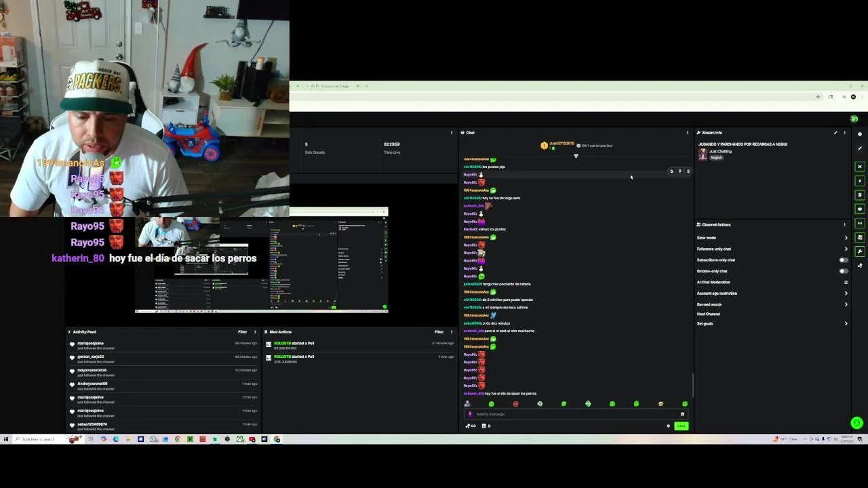This screenshot has width=868, height=488.
Task: Click the Time Live counter 02:23:59
Action: point(391,144)
